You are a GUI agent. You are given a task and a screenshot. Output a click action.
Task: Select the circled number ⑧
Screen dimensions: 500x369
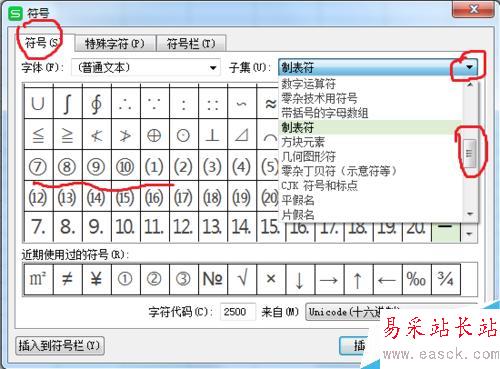[x=68, y=166]
